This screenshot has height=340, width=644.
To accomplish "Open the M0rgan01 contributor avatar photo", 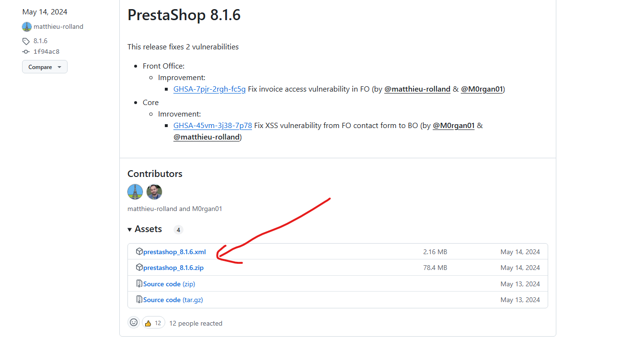I will pos(154,192).
